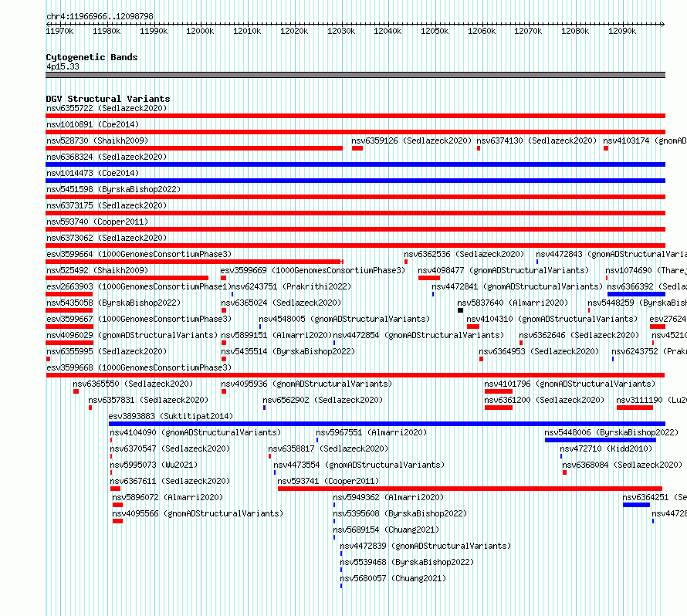Open nsv5539468 (ByrskaBishop2022) label
This screenshot has width=687, height=616.
(x=407, y=562)
